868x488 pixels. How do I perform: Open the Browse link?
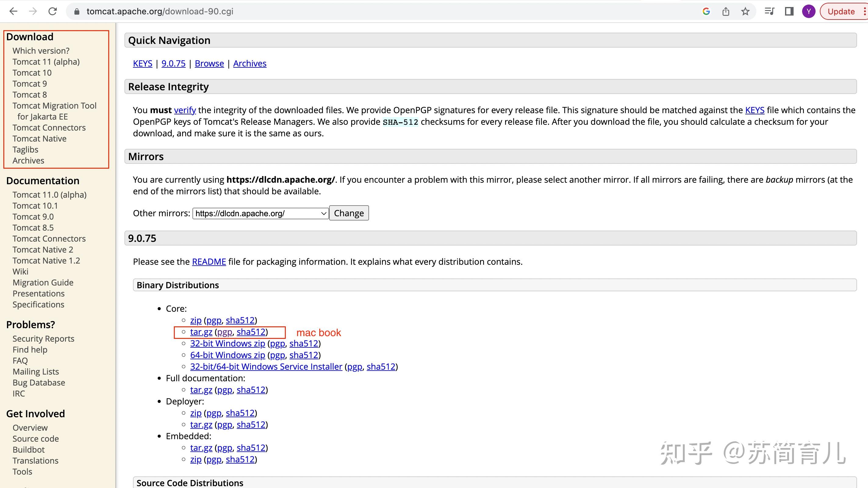pos(209,63)
